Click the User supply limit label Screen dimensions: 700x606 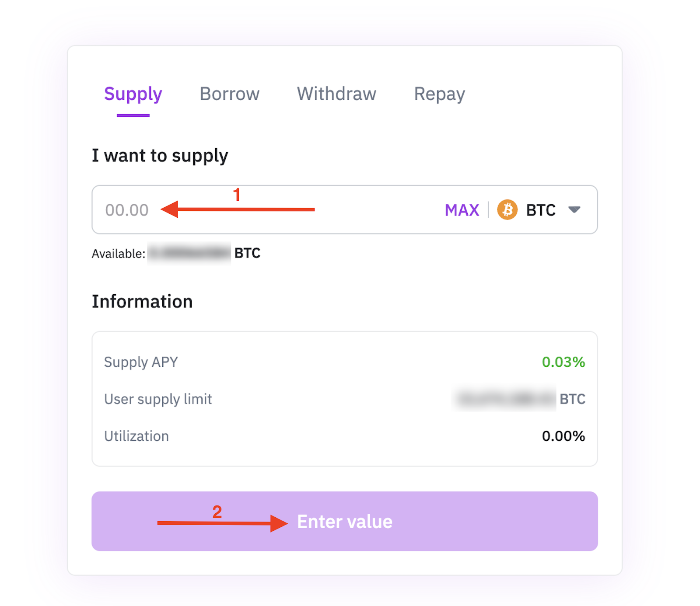[158, 399]
